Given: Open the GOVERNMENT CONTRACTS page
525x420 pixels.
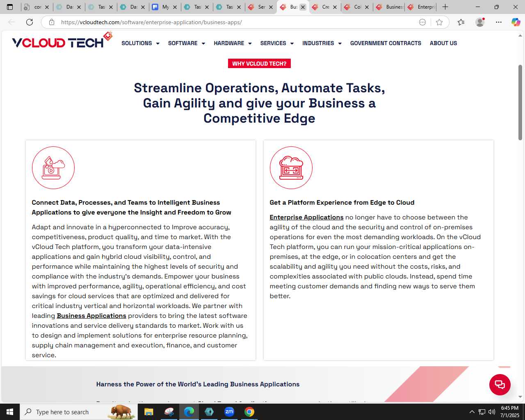Looking at the screenshot, I should (386, 43).
